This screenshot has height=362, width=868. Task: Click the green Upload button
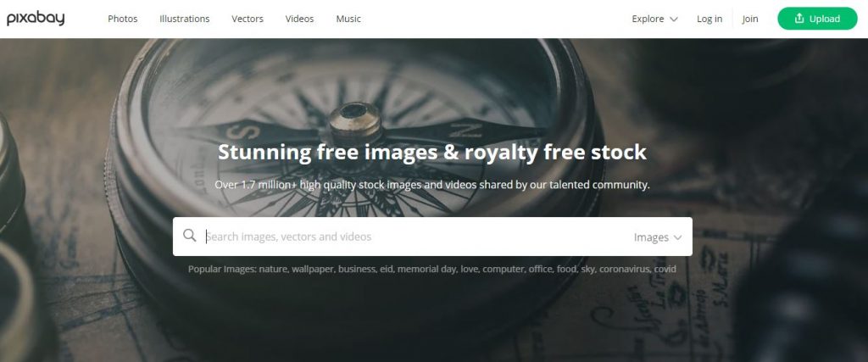tap(817, 19)
